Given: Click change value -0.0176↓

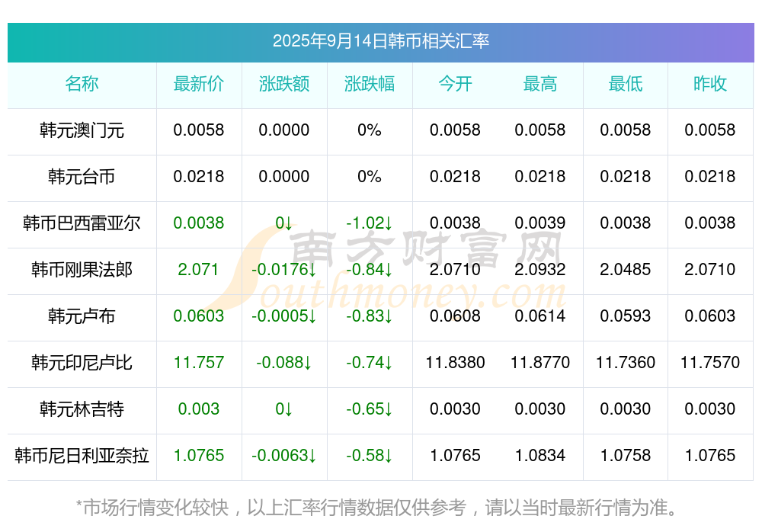Looking at the screenshot, I should click(x=283, y=269).
